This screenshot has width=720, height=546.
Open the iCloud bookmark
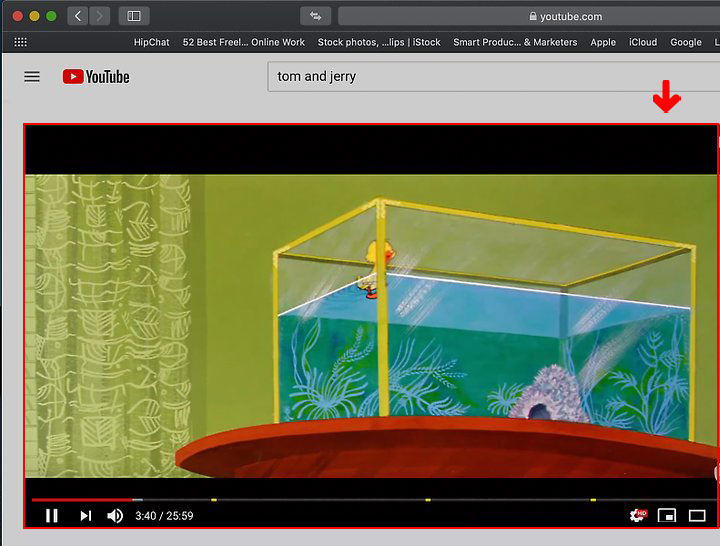643,42
